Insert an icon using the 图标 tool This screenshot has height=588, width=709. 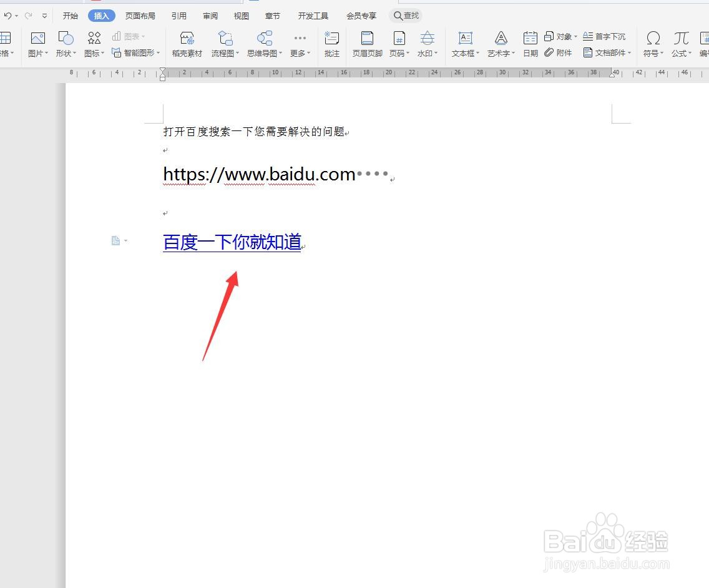click(x=92, y=44)
